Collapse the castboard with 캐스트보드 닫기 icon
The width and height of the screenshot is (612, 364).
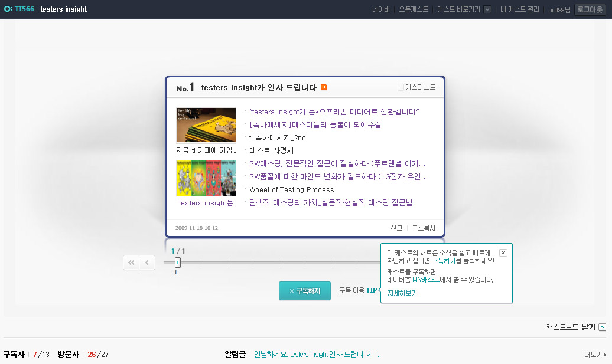pos(602,327)
